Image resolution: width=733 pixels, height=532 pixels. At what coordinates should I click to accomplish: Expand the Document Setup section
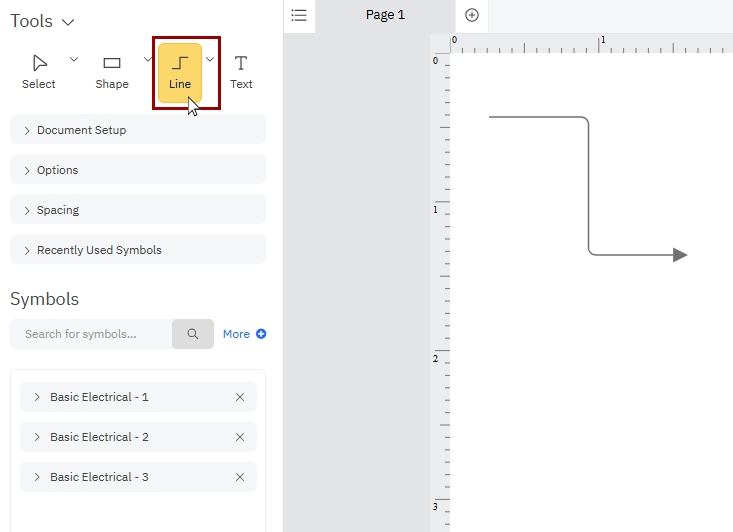[x=137, y=130]
